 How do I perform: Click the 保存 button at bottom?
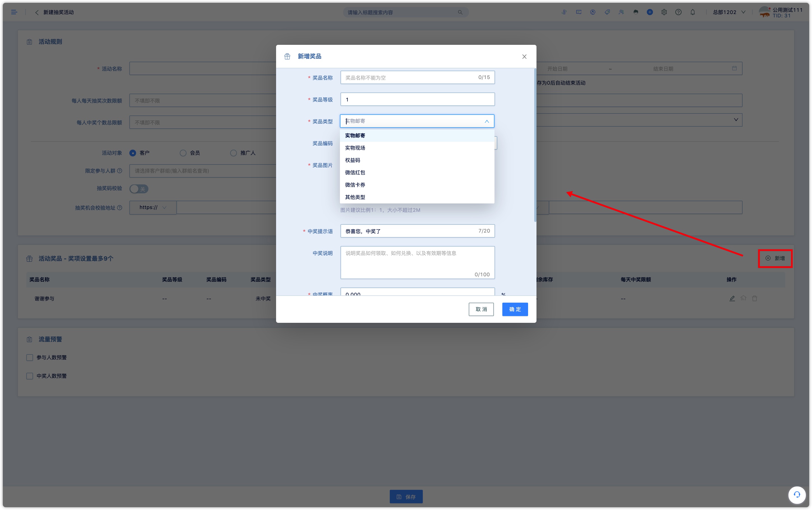click(406, 497)
